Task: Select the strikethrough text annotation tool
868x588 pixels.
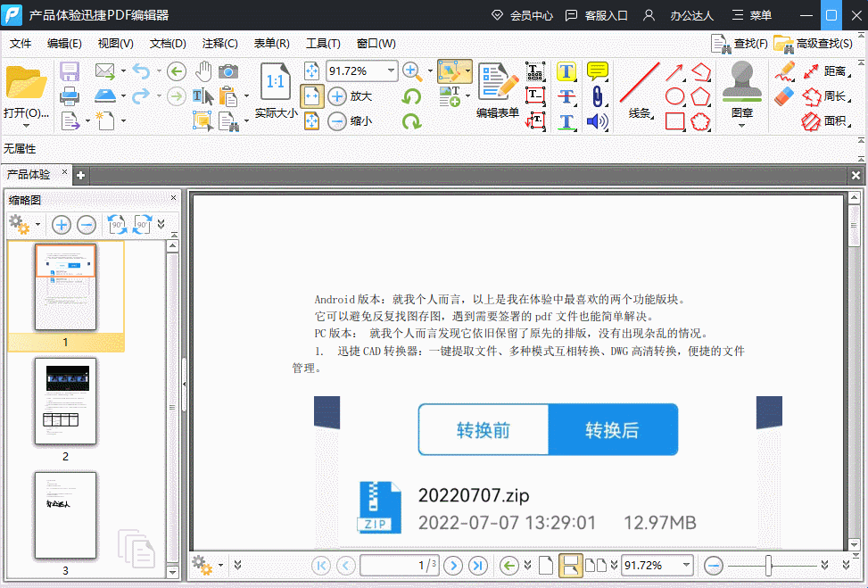Action: [x=566, y=96]
